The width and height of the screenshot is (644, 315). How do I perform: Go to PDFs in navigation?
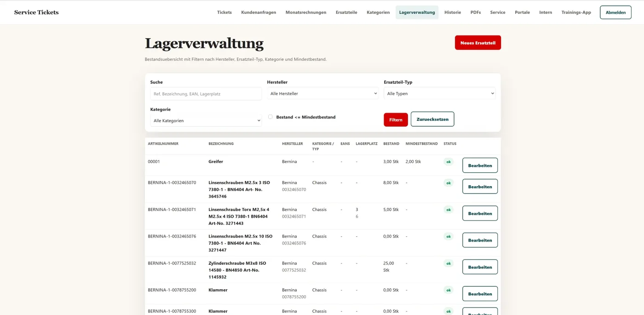point(476,12)
